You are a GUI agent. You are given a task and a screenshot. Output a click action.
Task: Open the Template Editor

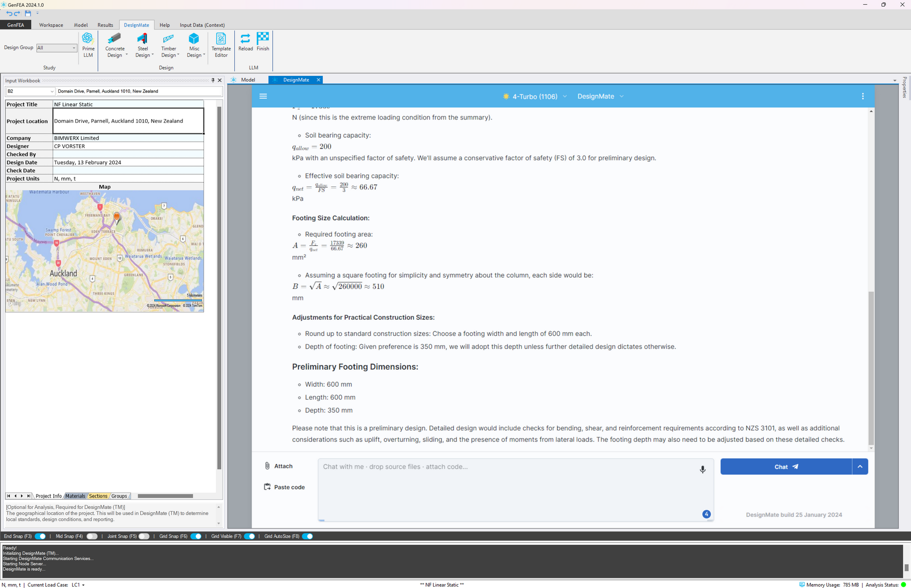[x=221, y=45]
